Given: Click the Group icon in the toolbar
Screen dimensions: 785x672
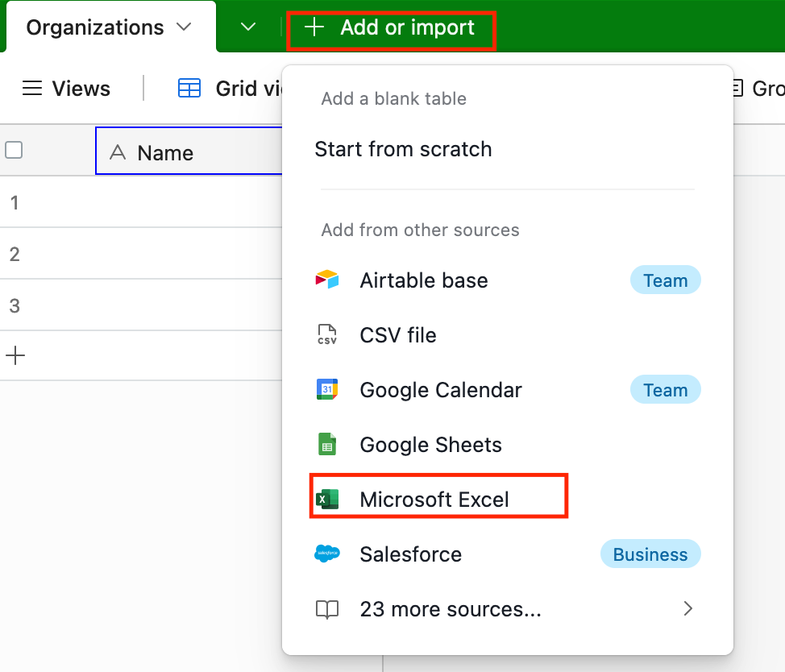Looking at the screenshot, I should point(737,89).
